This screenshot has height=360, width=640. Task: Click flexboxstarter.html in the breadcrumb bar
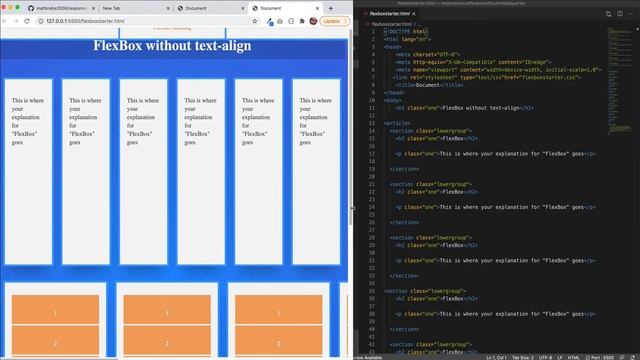(x=391, y=24)
